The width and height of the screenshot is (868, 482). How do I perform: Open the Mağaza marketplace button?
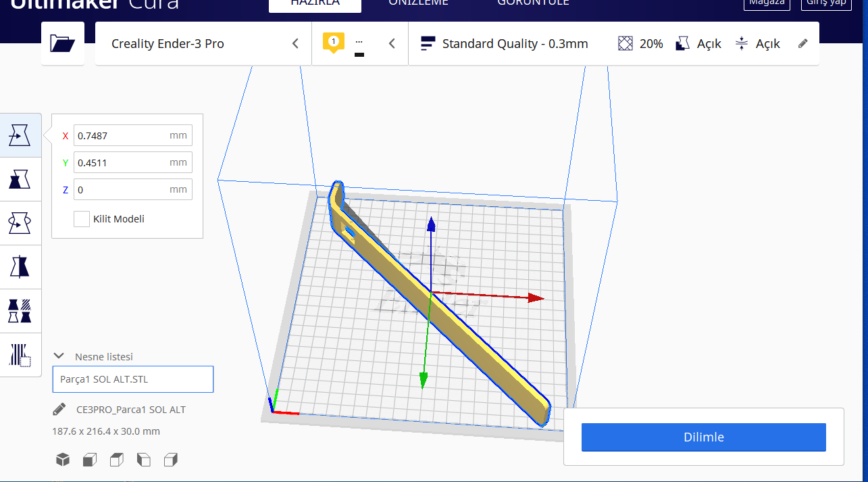pyautogui.click(x=767, y=3)
